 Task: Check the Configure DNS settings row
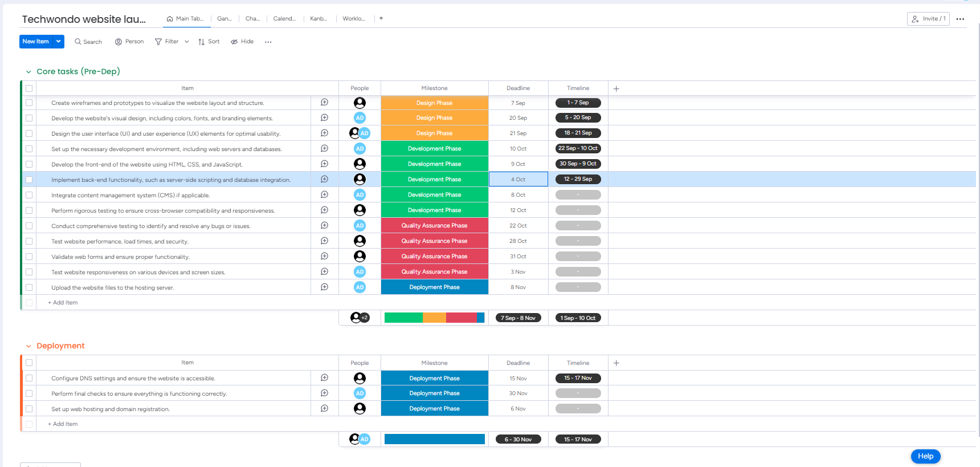coord(29,378)
